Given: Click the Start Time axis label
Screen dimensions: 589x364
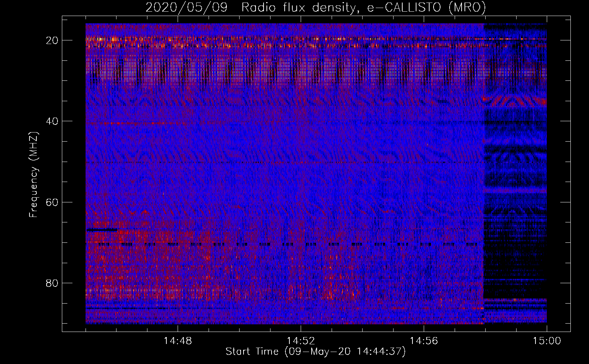Looking at the screenshot, I should click(x=315, y=352).
